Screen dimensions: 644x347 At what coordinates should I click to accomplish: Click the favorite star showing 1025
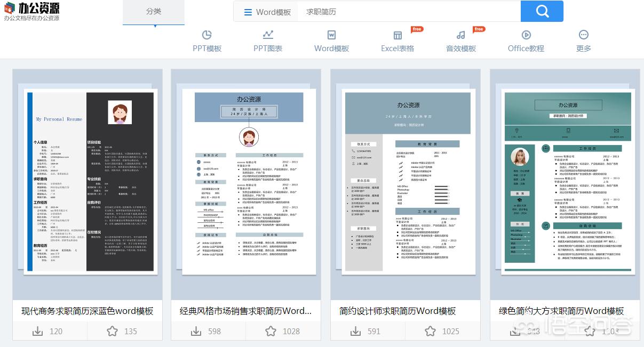tap(430, 331)
